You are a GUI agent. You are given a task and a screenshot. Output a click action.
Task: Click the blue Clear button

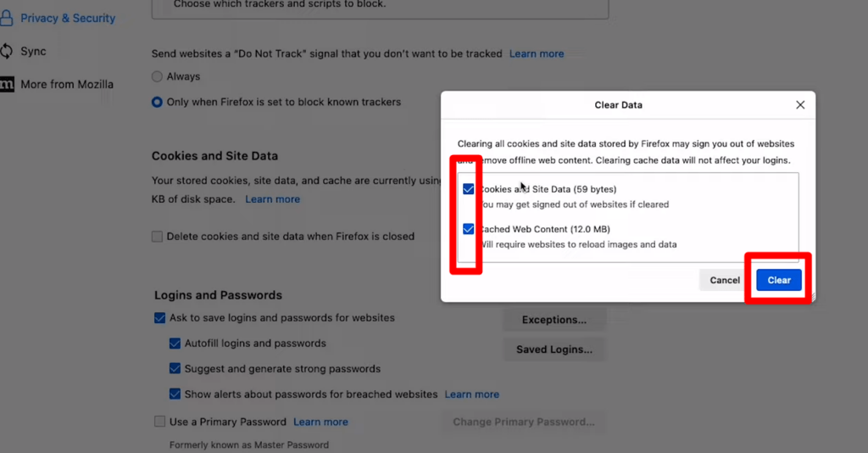click(778, 280)
